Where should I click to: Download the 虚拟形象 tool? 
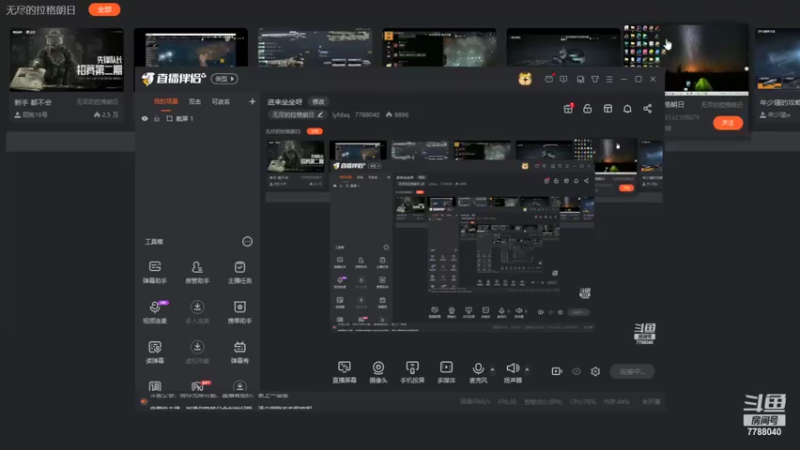197,352
